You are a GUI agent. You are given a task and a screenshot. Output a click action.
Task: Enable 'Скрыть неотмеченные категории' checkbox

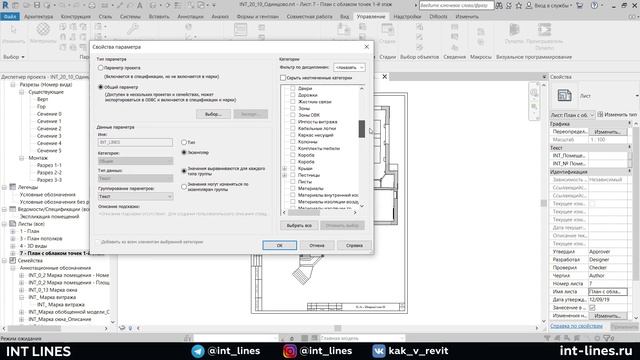pyautogui.click(x=283, y=78)
